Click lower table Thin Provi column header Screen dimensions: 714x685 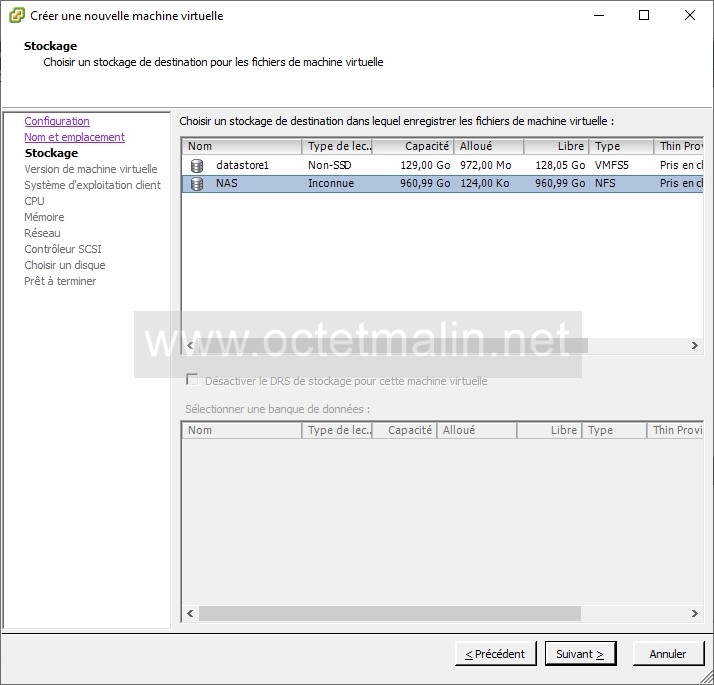coord(676,430)
